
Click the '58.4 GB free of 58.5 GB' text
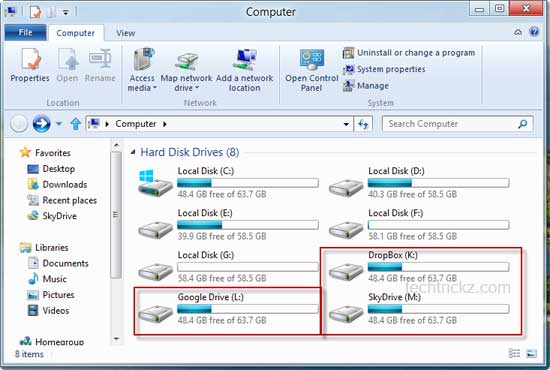pyautogui.click(x=222, y=278)
